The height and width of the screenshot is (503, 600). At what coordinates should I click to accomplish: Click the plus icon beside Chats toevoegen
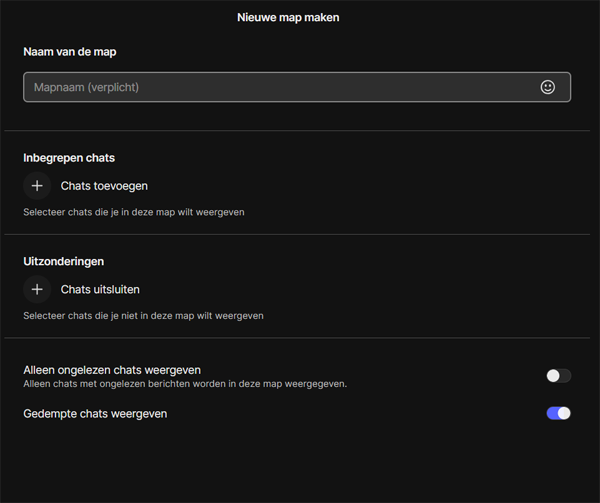tap(37, 186)
